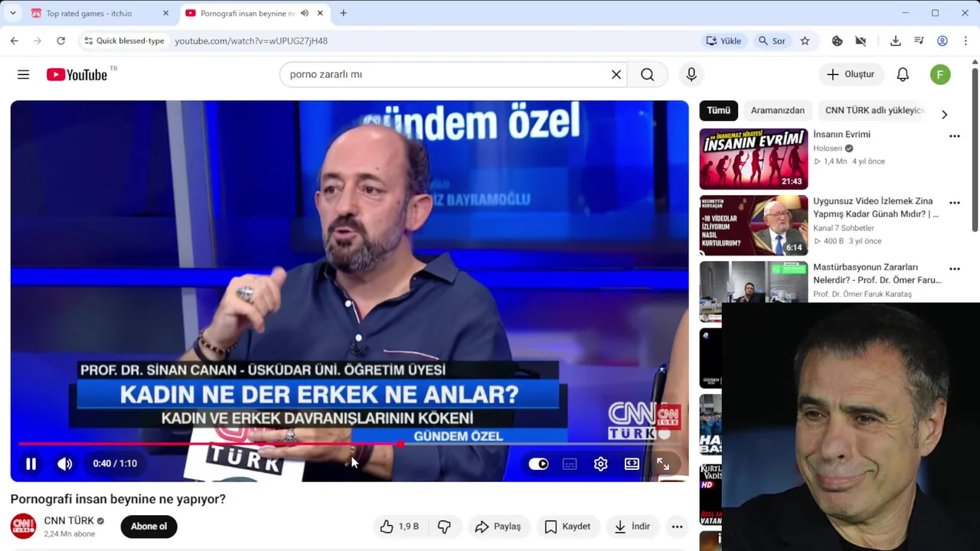Mute the video player volume
980x551 pixels.
(x=65, y=463)
